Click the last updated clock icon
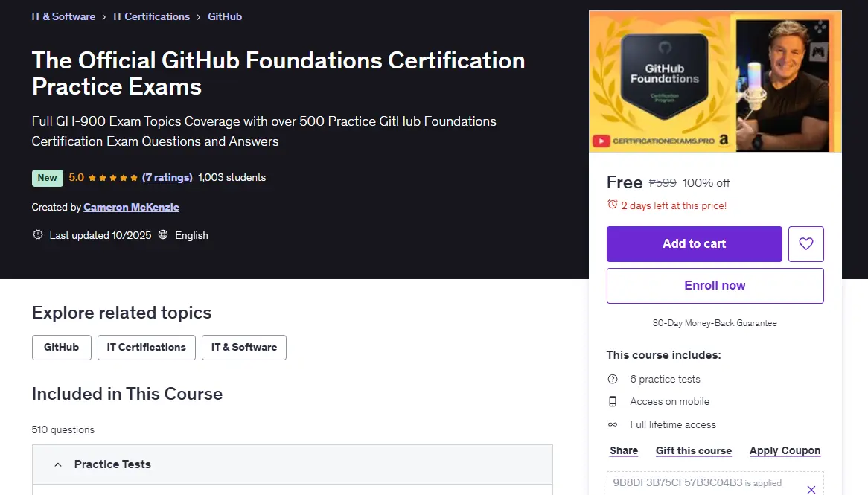 [38, 234]
